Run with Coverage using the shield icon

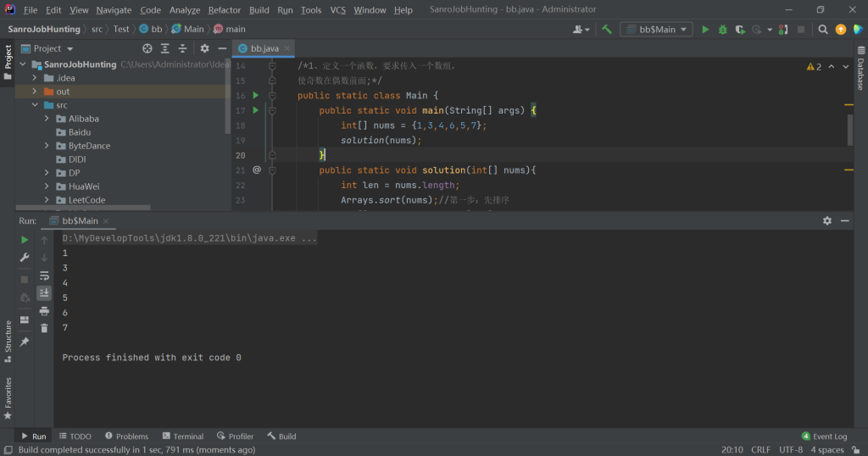740,29
